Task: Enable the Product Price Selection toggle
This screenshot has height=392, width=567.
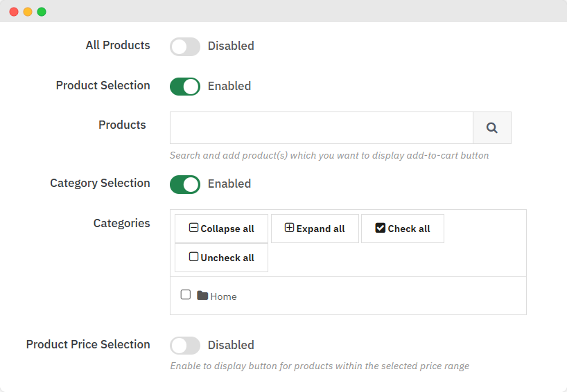Action: pyautogui.click(x=185, y=346)
